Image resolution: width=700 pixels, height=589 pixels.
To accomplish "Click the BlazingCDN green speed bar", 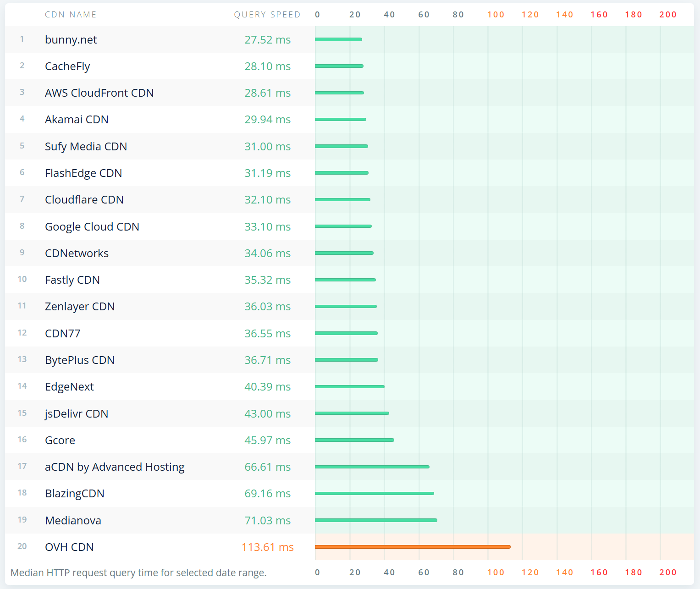I will click(x=375, y=493).
